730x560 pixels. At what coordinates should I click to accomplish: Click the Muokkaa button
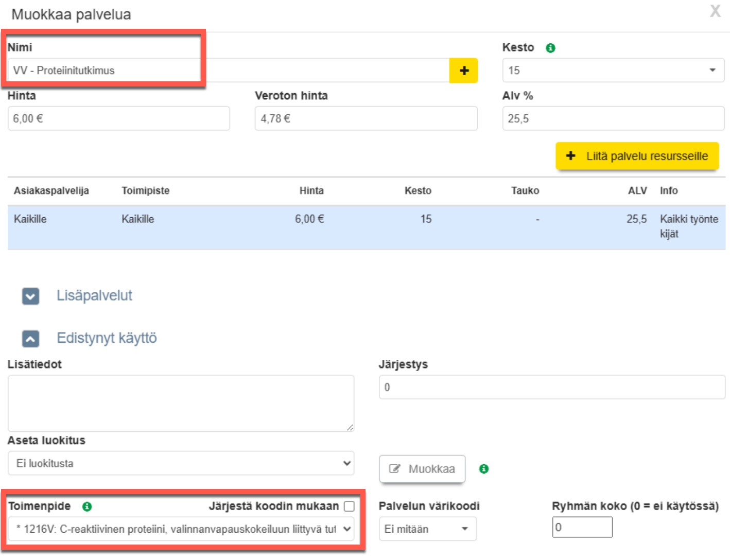[x=422, y=469]
